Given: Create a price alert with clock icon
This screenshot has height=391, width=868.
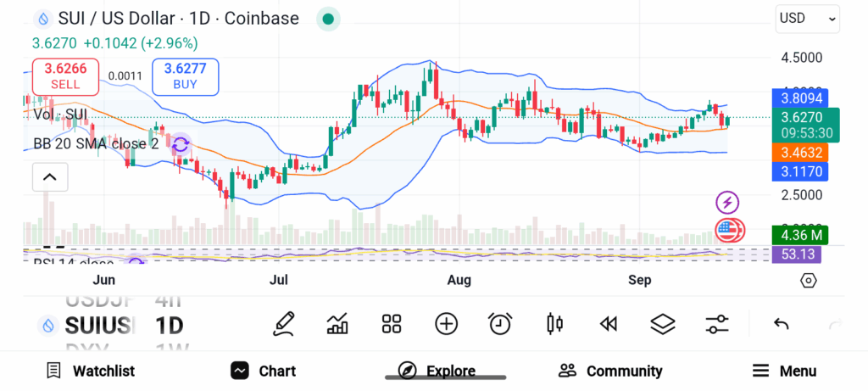Looking at the screenshot, I should (500, 323).
